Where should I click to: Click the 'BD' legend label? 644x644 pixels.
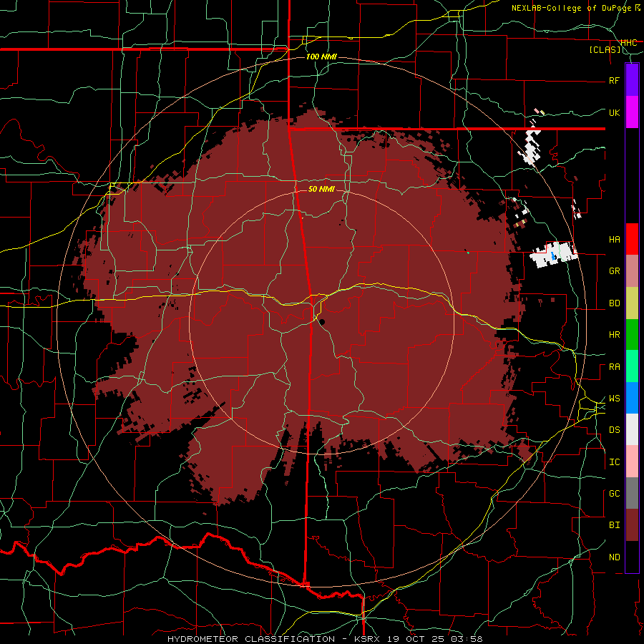coord(615,303)
